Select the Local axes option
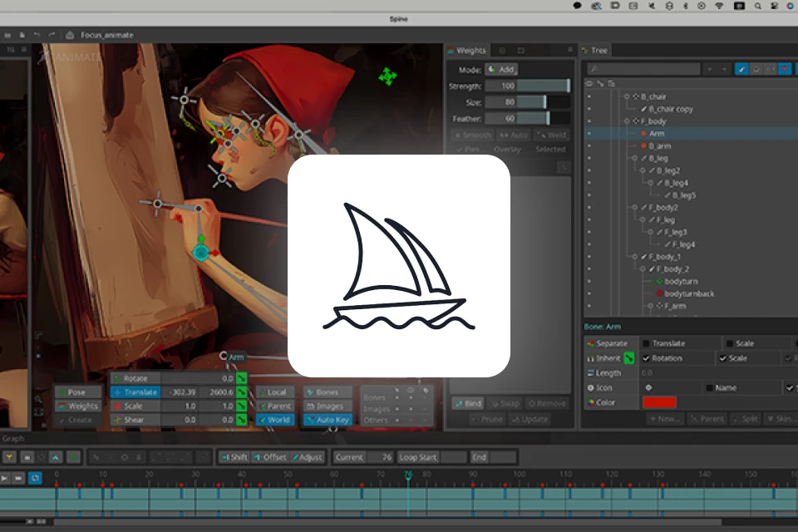This screenshot has width=798, height=532. (275, 392)
